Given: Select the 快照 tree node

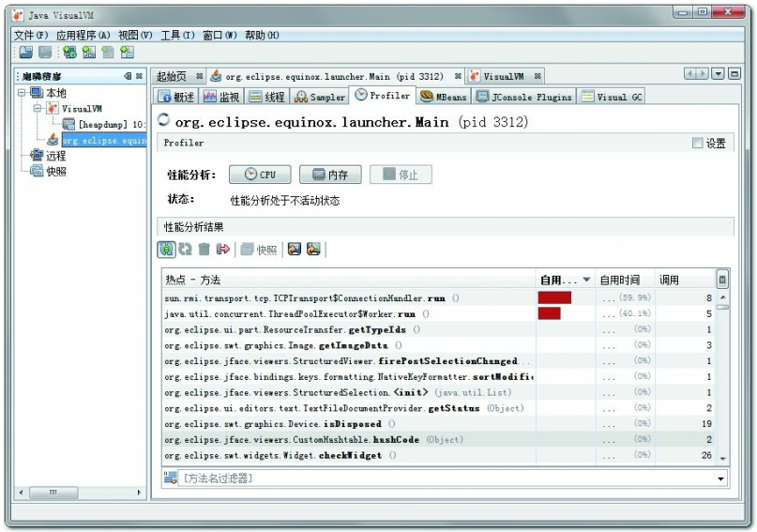Looking at the screenshot, I should [x=55, y=171].
